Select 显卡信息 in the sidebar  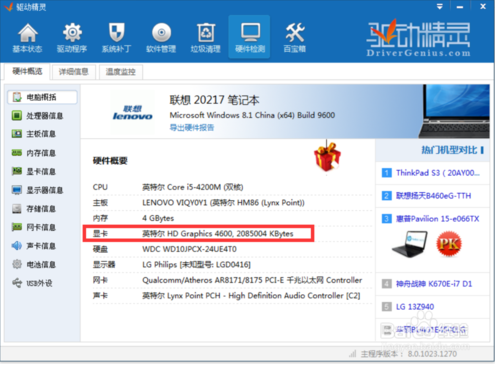[34, 171]
